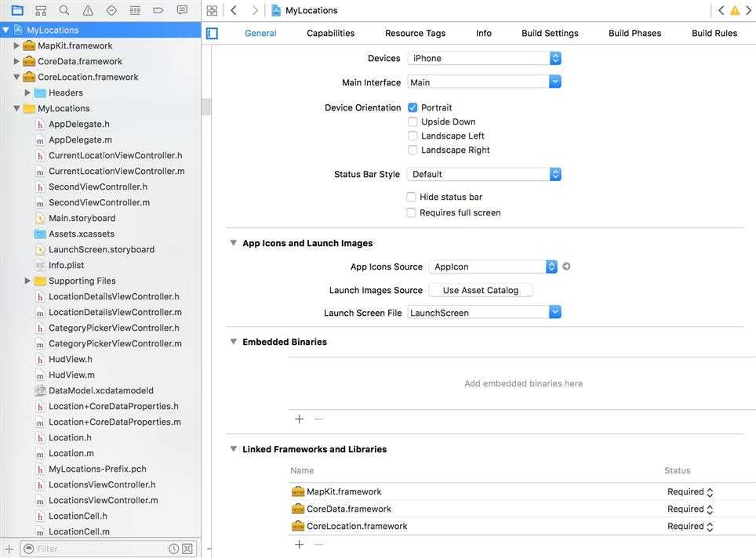Collapse Linked Frameworks and Libraries section
This screenshot has width=756, height=558.
(x=234, y=449)
